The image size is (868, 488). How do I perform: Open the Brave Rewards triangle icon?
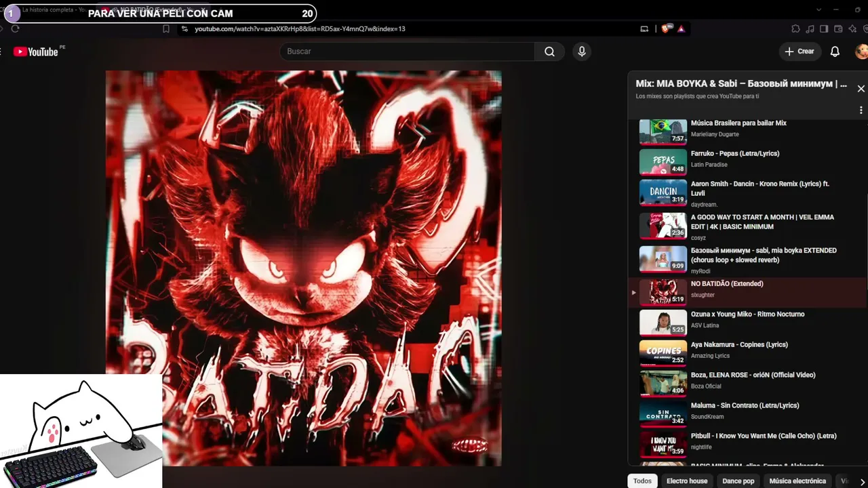pyautogui.click(x=681, y=28)
